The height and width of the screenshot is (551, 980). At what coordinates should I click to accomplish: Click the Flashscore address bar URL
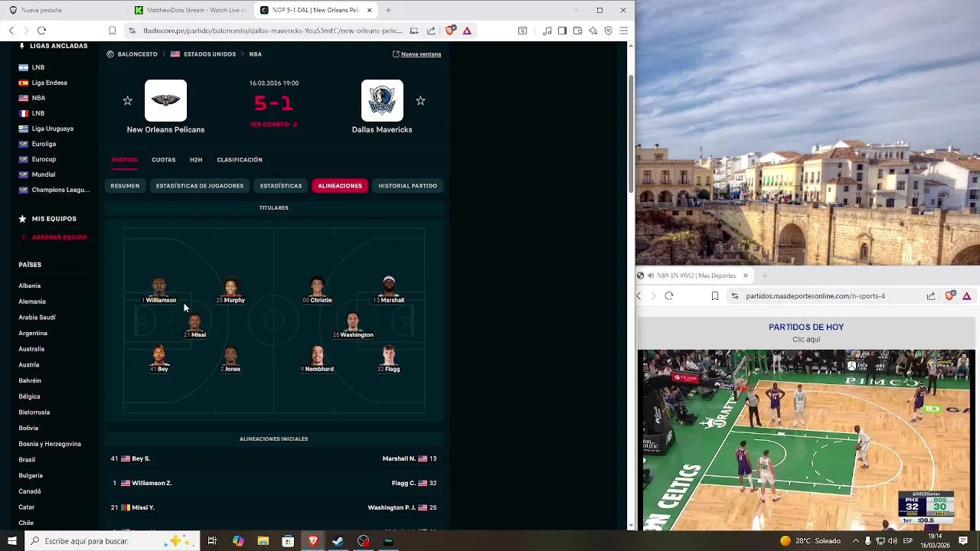point(273,31)
